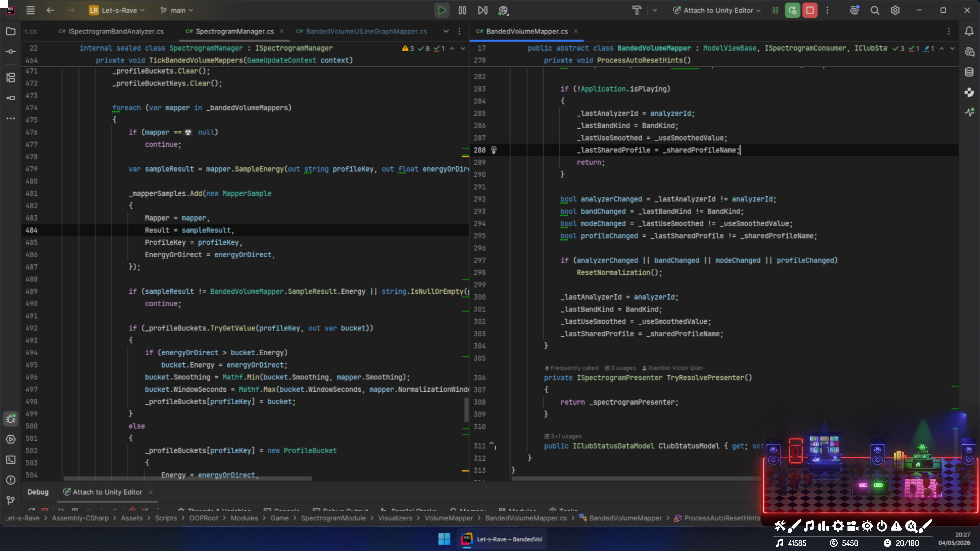Open the game overlay bar chart stats

(823, 526)
